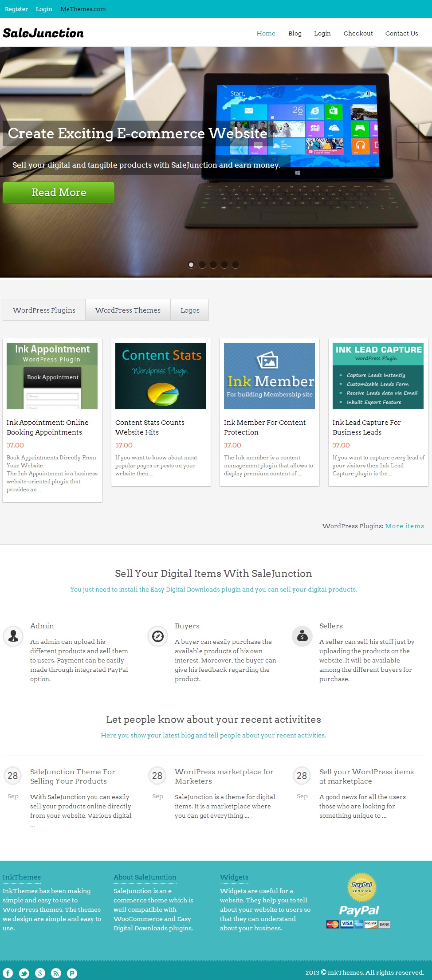Viewport: 432px width, 980px height.
Task: Open Checkout in main navigation
Action: click(358, 33)
